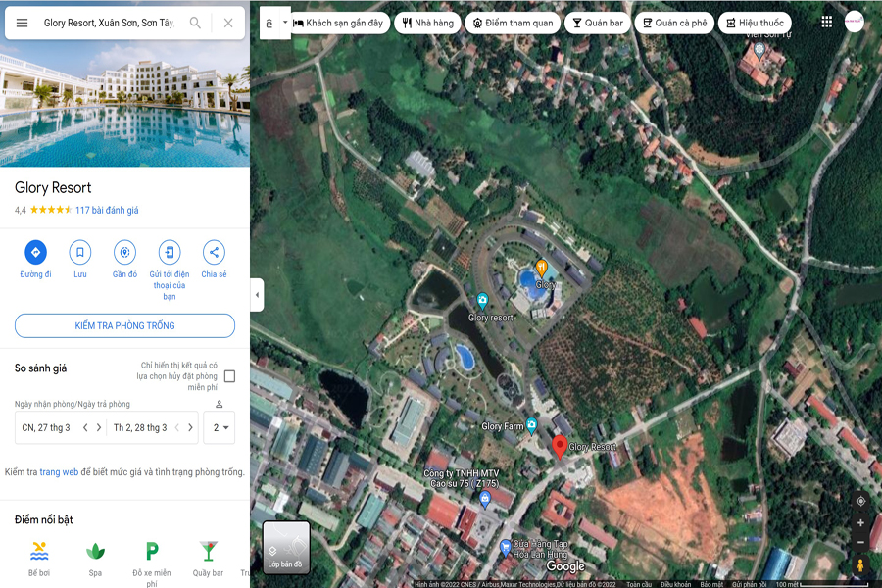The image size is (882, 588).
Task: Click the Th 2, 28 thg 3 check-out date
Action: point(140,427)
